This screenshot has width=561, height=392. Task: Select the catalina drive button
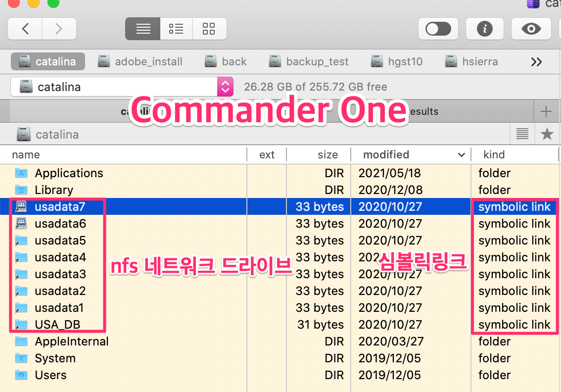(x=48, y=61)
